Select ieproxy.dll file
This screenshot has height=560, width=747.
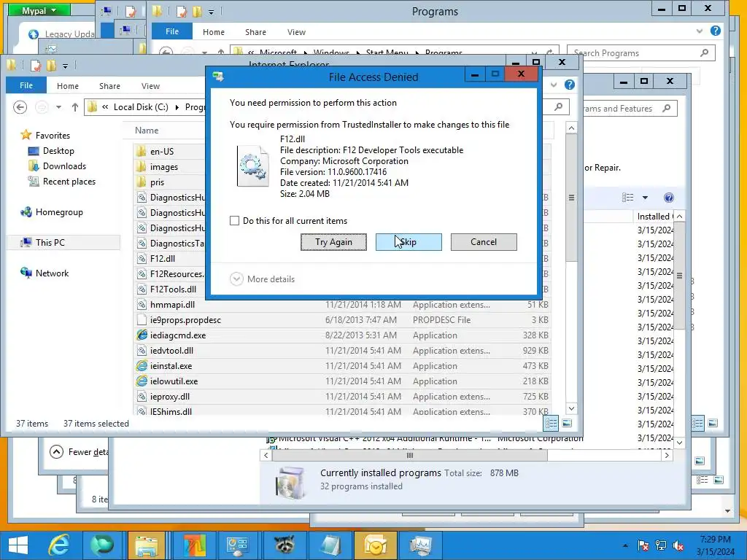(x=169, y=396)
